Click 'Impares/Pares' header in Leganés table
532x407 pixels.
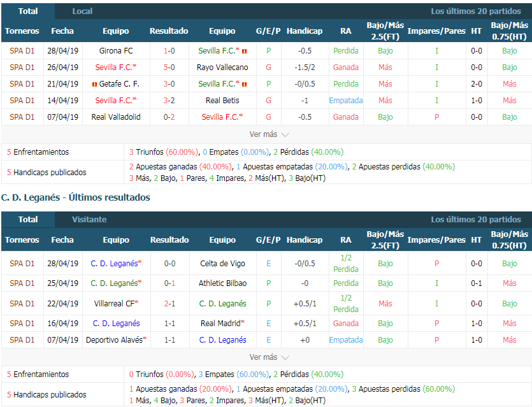pyautogui.click(x=436, y=239)
